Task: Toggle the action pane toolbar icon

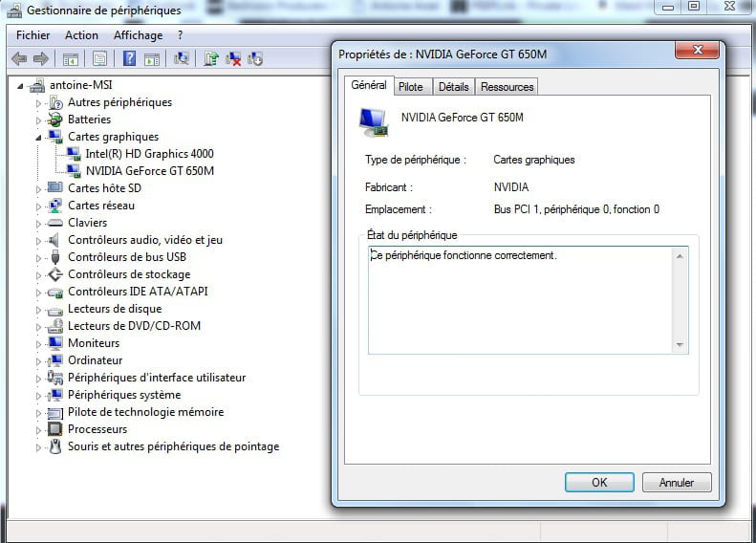Action: [x=151, y=59]
